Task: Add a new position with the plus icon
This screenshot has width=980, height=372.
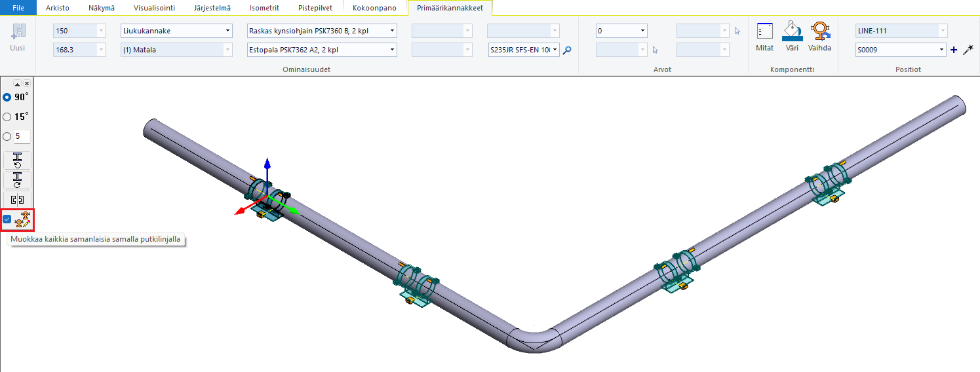Action: pos(953,50)
